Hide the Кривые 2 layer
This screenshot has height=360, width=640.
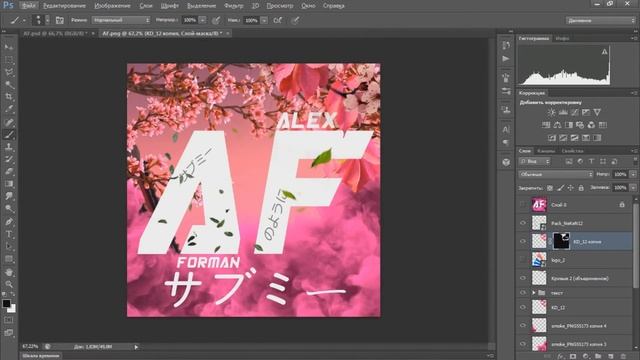coord(523,278)
